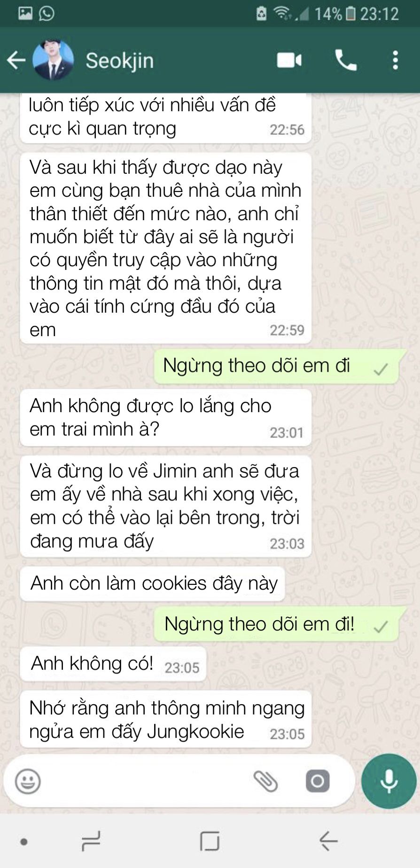This screenshot has height=868, width=420.
Task: Open the three-dot more options menu
Action: click(x=396, y=61)
